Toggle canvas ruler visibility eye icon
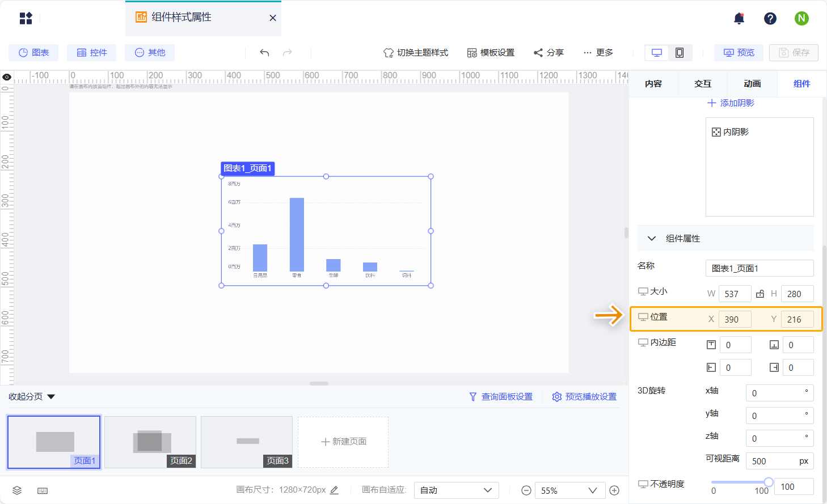This screenshot has width=827, height=504. tap(7, 77)
